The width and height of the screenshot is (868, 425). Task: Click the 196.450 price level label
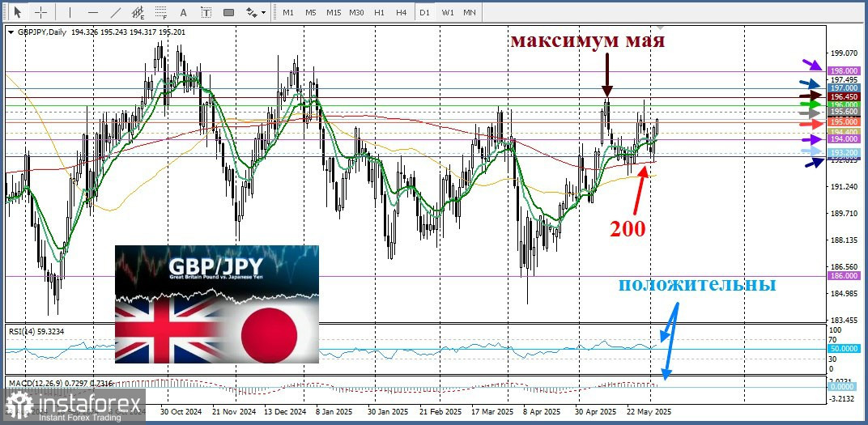click(844, 96)
